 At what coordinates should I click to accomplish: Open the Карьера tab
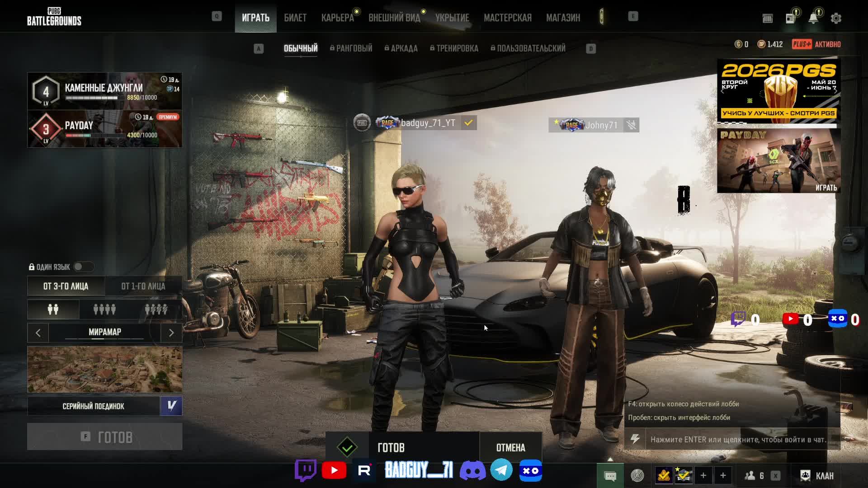click(337, 18)
